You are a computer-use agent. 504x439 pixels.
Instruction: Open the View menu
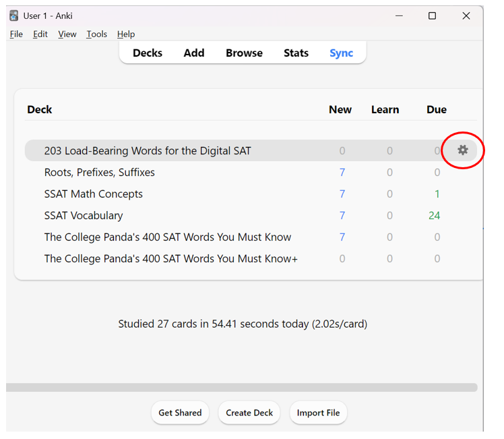click(67, 34)
